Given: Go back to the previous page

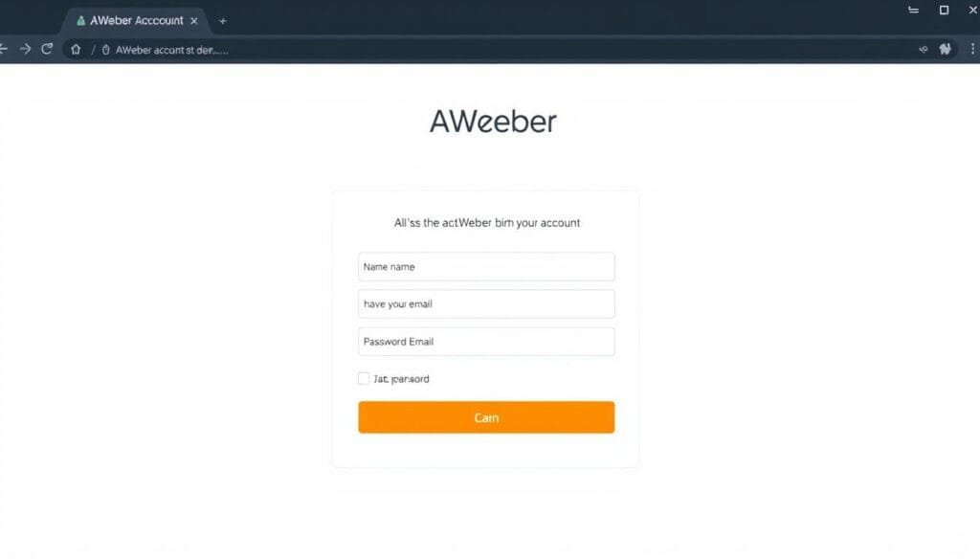Looking at the screenshot, I should coord(3,49).
